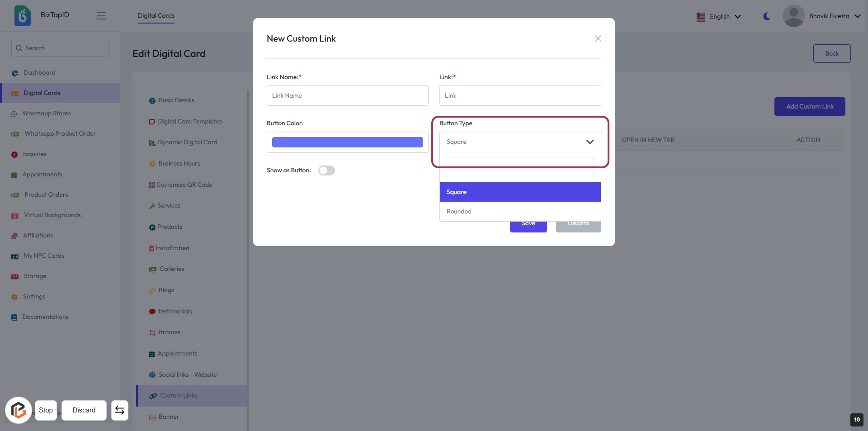
Task: Click the Link Name input field
Action: (347, 96)
